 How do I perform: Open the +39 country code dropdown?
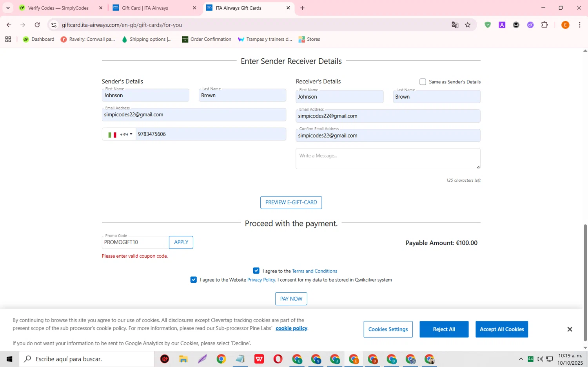(x=119, y=134)
